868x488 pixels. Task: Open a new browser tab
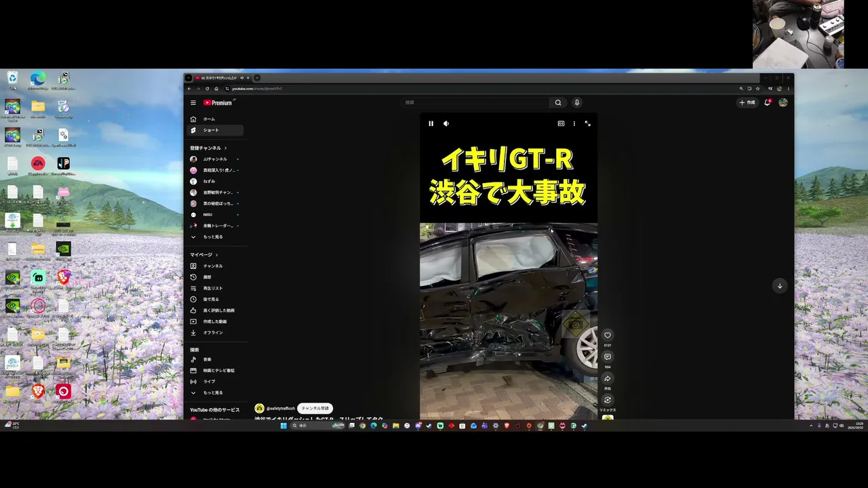[x=257, y=78]
